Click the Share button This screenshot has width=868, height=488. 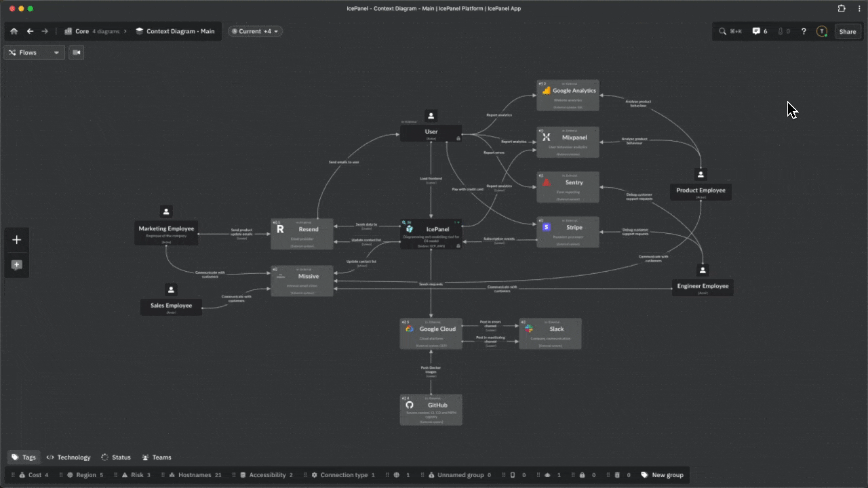point(848,31)
